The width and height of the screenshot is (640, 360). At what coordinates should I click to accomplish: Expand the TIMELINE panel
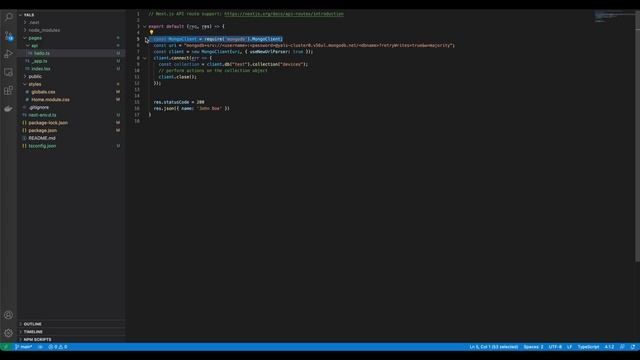tap(71, 331)
